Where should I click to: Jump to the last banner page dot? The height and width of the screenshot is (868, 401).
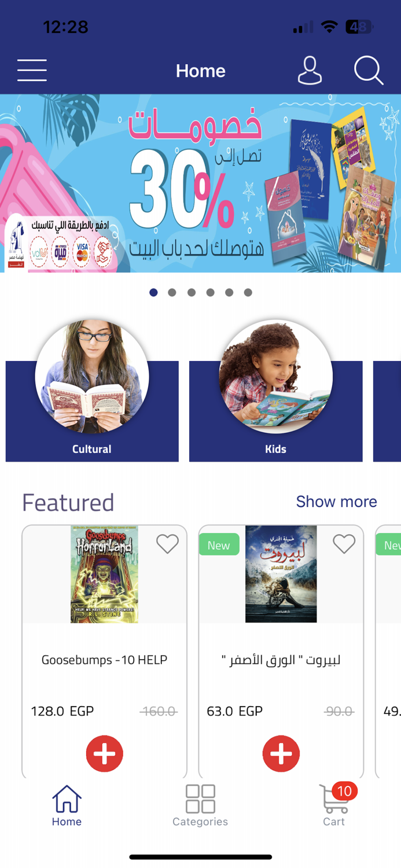[x=248, y=292]
